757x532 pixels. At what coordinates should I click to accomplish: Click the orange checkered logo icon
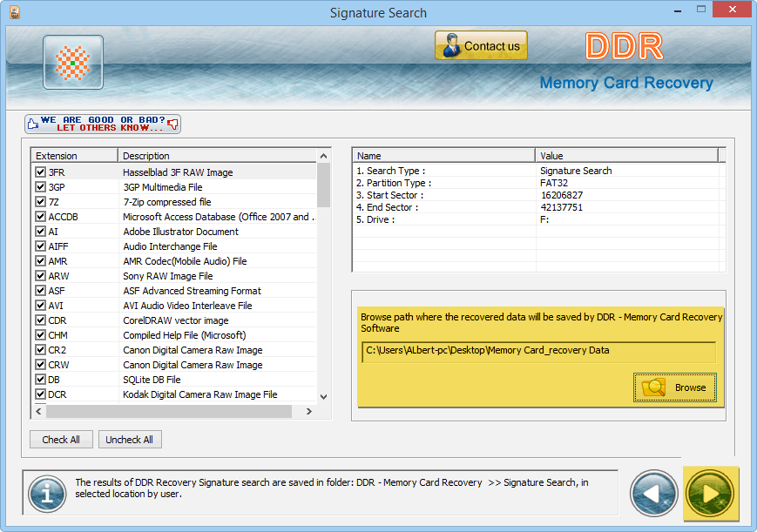[73, 63]
